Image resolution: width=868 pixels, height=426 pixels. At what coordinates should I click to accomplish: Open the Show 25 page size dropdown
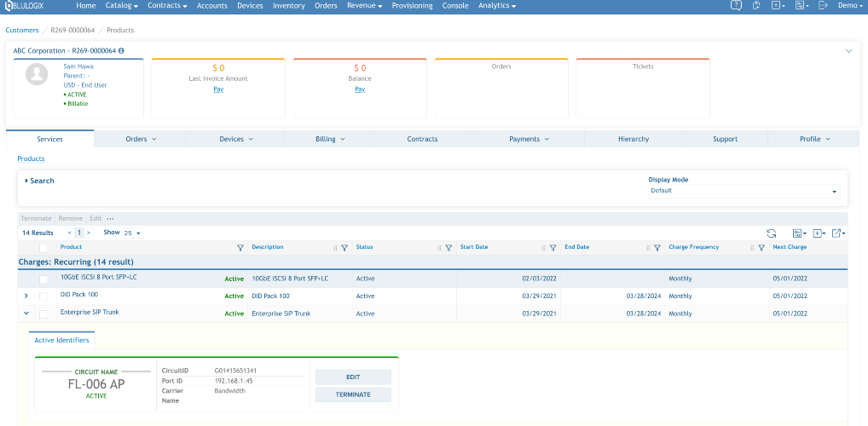click(132, 233)
